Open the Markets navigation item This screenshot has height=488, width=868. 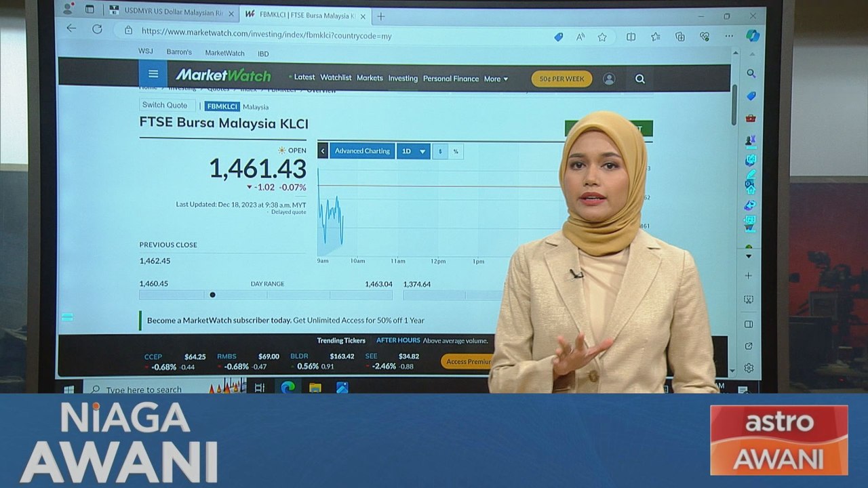coord(370,78)
